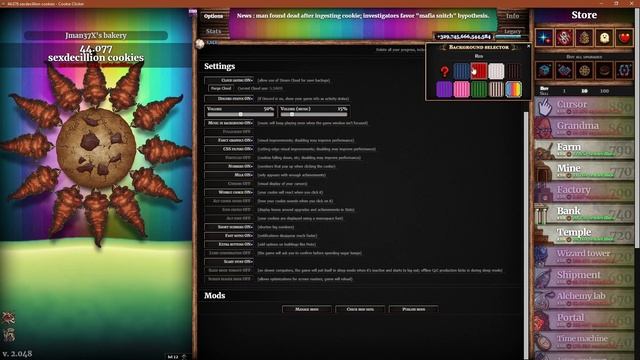
Task: Choose the rainbow background swatch
Action: click(513, 89)
